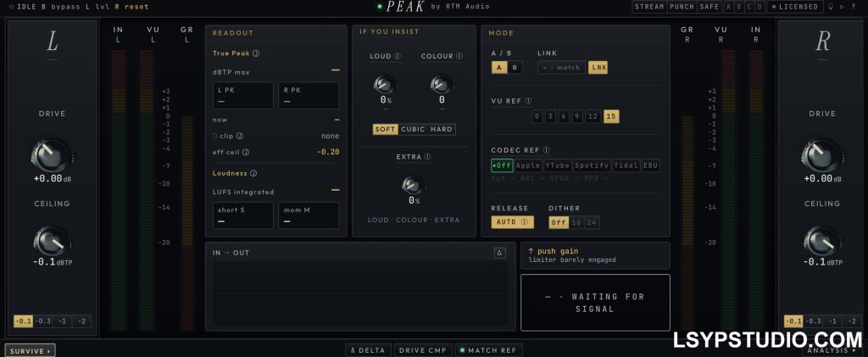The image size is (868, 357).
Task: Show clip info icon in Readout
Action: coord(240,136)
